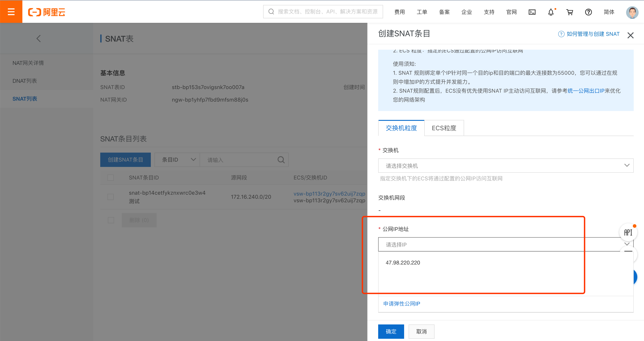Check the snat-bp14cetfykznxwrc0e3w4 row checkbox
This screenshot has height=341, width=644.
coord(111,197)
